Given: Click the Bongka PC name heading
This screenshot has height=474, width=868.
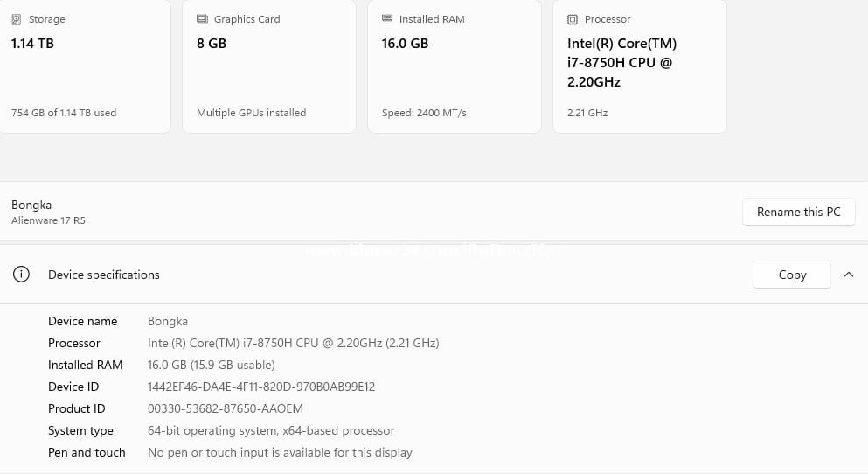Looking at the screenshot, I should pyautogui.click(x=31, y=205).
